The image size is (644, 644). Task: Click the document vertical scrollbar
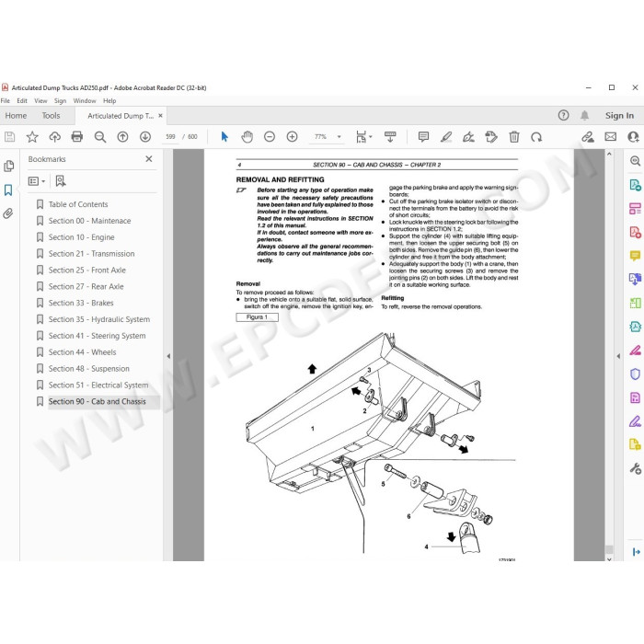click(609, 355)
